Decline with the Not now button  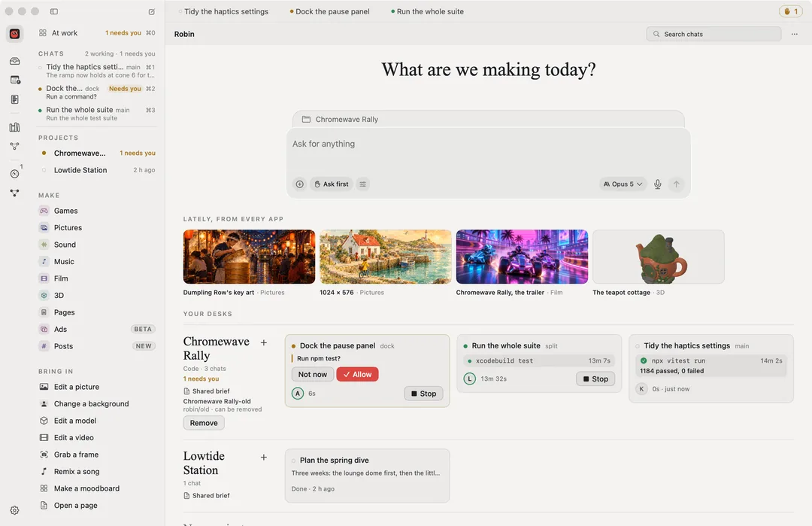pyautogui.click(x=313, y=374)
